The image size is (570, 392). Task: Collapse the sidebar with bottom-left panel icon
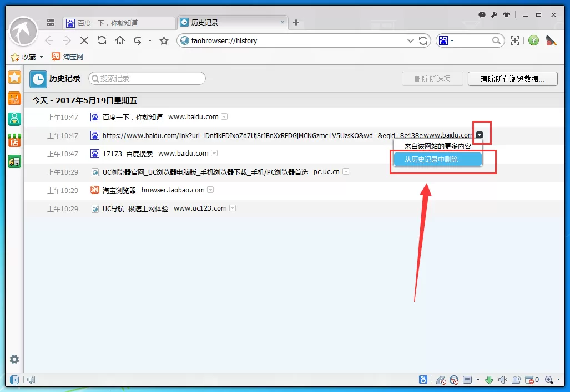point(14,380)
